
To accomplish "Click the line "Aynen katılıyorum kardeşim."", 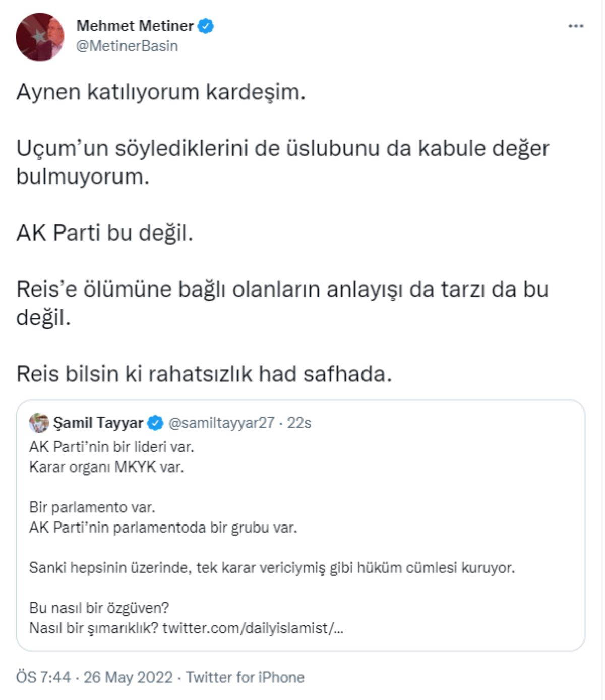I will coord(161,92).
